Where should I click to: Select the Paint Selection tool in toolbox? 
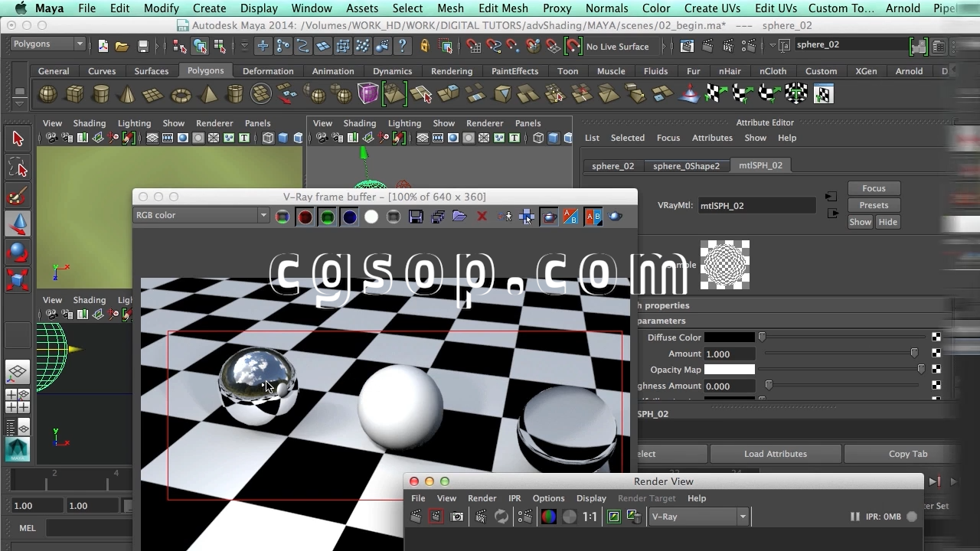17,196
